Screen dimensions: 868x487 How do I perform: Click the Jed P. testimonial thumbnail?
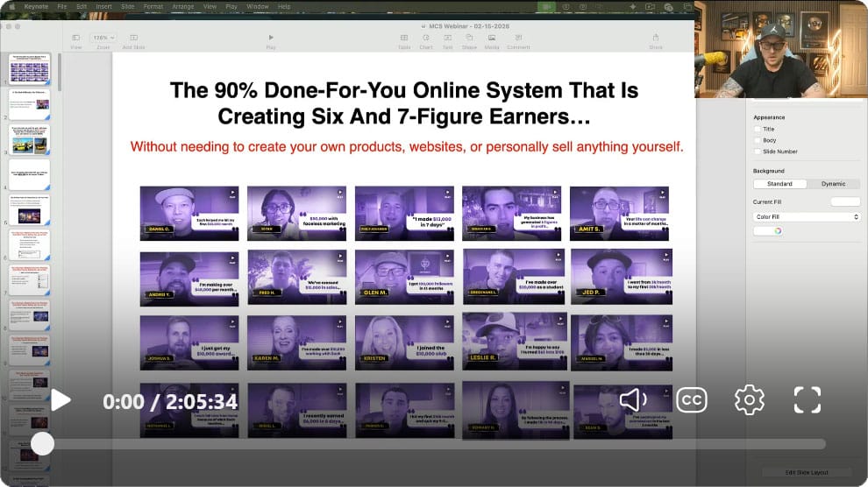(x=622, y=277)
